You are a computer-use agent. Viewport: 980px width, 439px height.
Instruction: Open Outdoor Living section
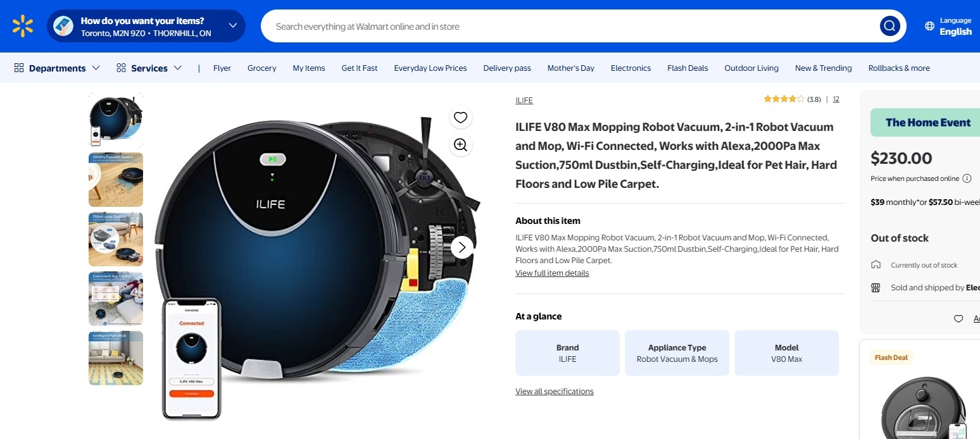(751, 68)
